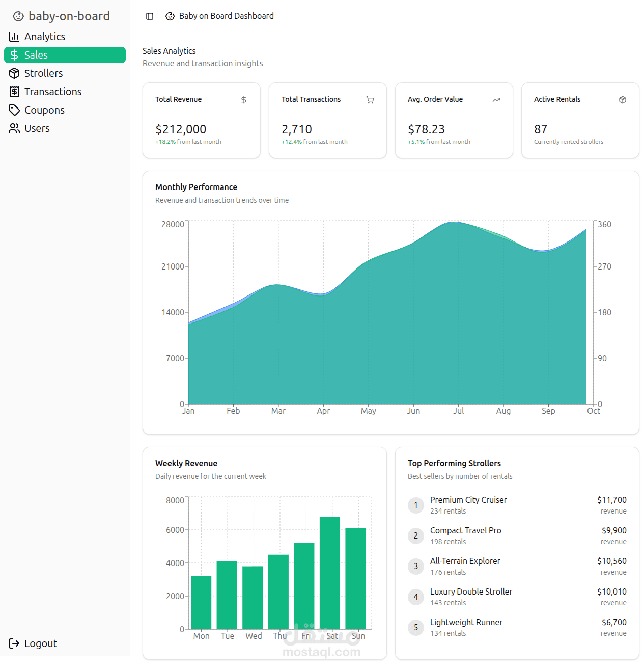The image size is (644, 672).
Task: Click the Strollers box icon
Action: pos(14,73)
